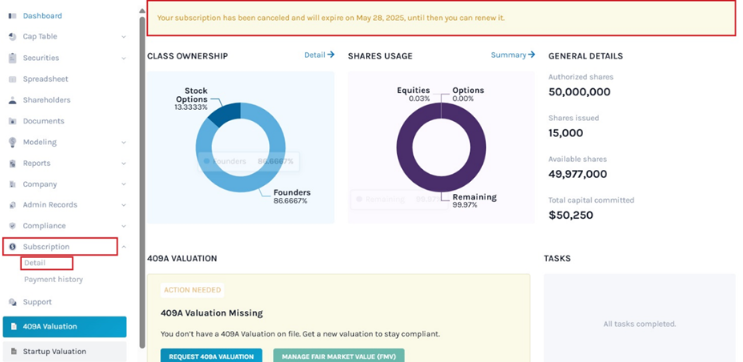Click the Spreadsheet grid icon
Screen dimensions: 743x362
click(x=12, y=79)
